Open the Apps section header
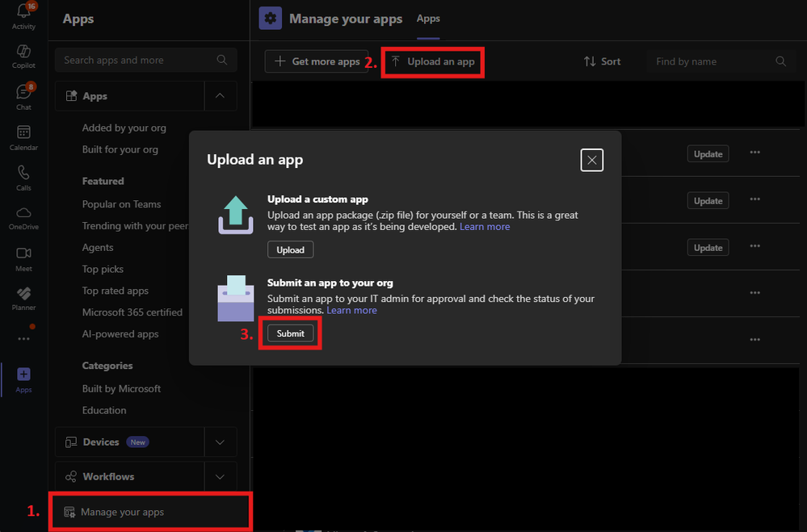 click(x=130, y=96)
